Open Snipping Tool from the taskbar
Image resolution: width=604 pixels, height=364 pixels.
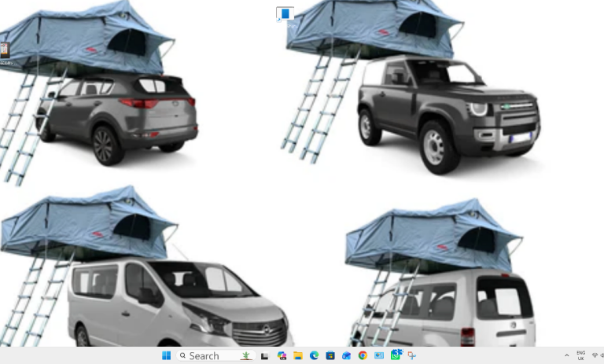(x=412, y=355)
